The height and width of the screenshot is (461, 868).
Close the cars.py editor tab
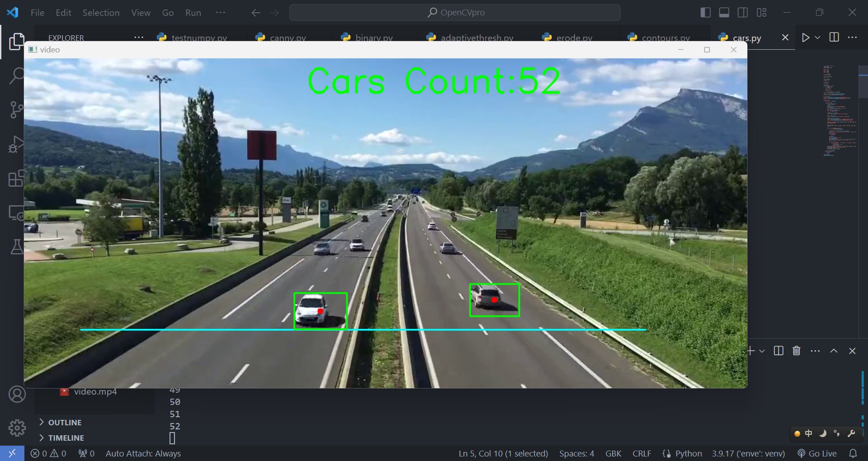point(785,38)
